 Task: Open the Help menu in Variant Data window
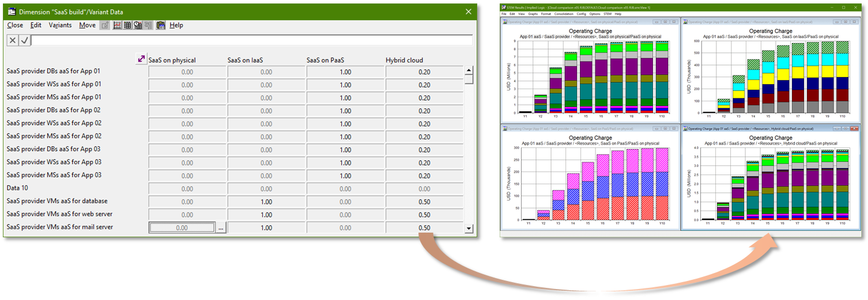tap(176, 25)
